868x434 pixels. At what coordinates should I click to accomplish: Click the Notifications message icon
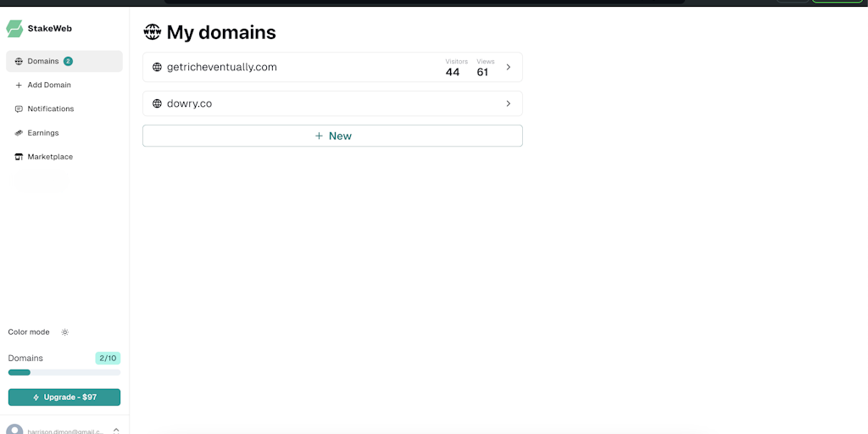click(x=19, y=109)
